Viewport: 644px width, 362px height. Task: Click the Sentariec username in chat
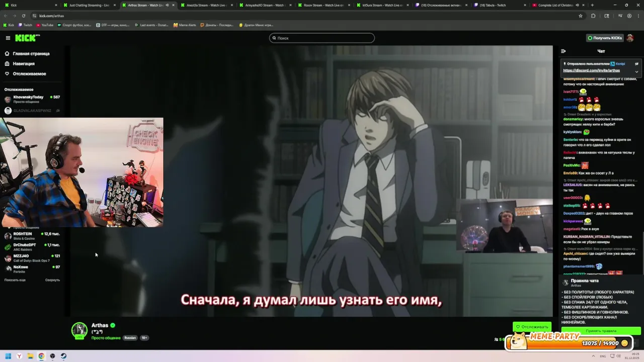pyautogui.click(x=571, y=139)
